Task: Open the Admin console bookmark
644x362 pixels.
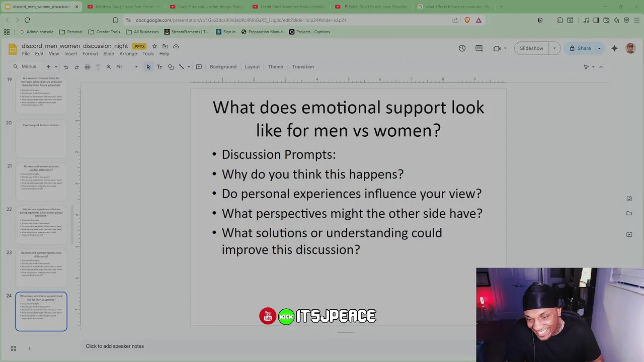Action: 36,32
